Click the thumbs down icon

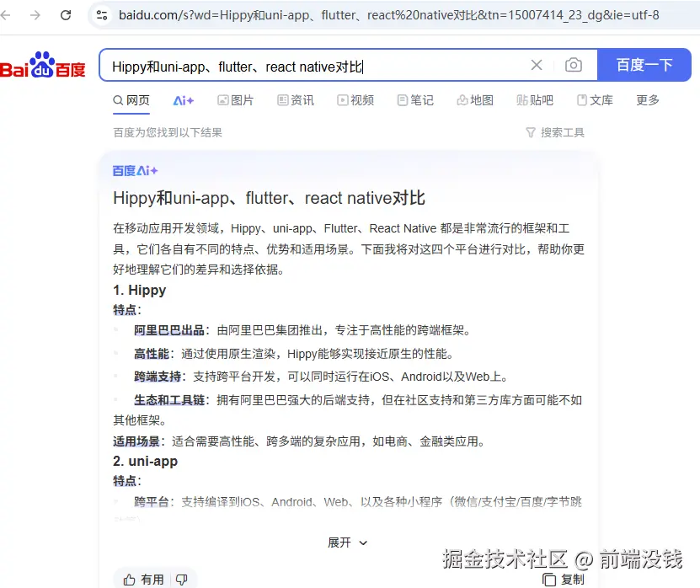tap(182, 580)
